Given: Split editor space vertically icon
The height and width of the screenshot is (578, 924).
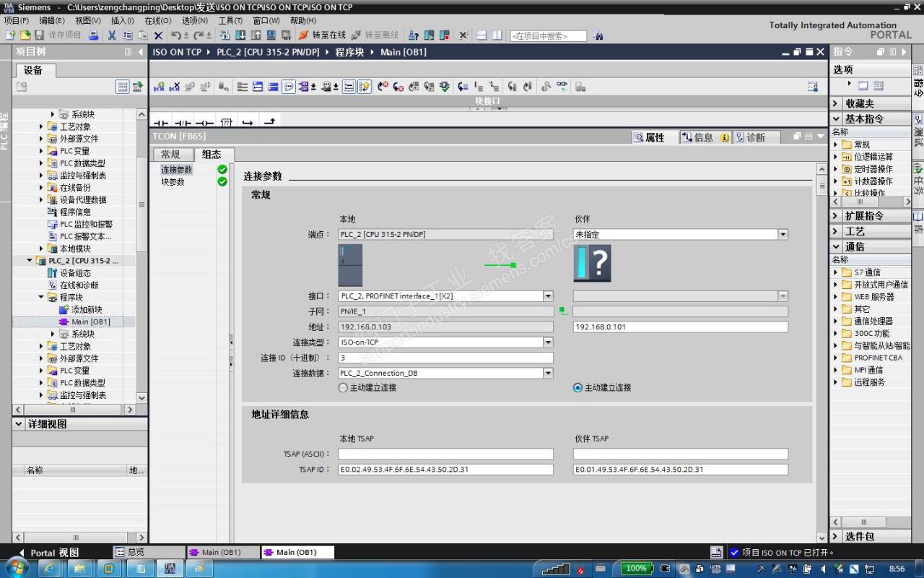Looking at the screenshot, I should click(x=497, y=35).
